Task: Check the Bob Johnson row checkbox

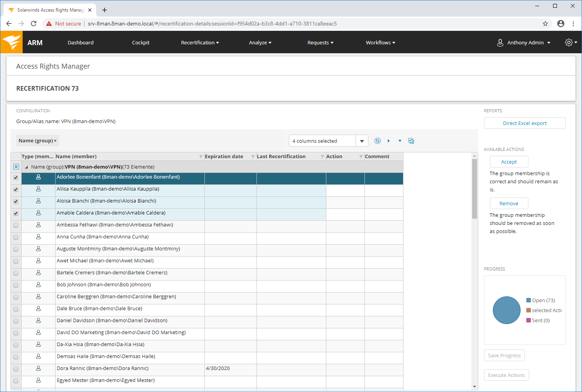Action: [x=16, y=285]
